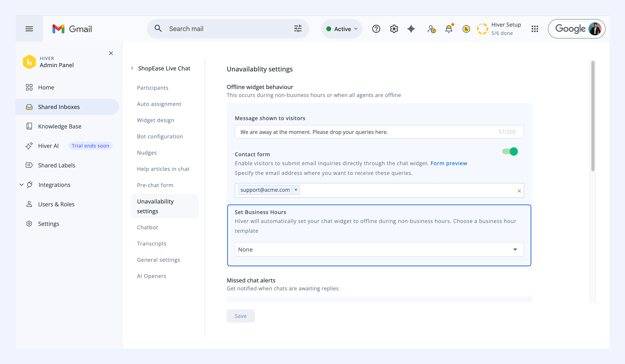Viewport: 625px width, 364px height.
Task: Open business hours template dropdown
Action: 379,249
